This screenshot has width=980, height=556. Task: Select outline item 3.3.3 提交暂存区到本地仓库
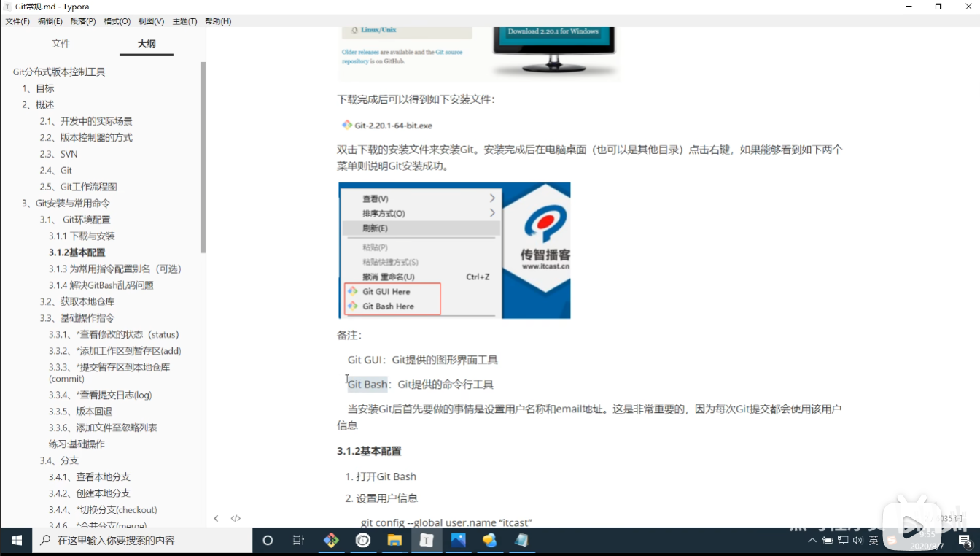[x=109, y=373]
